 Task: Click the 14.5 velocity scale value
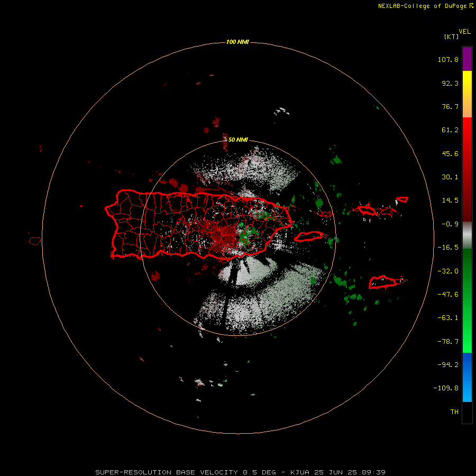[x=450, y=200]
